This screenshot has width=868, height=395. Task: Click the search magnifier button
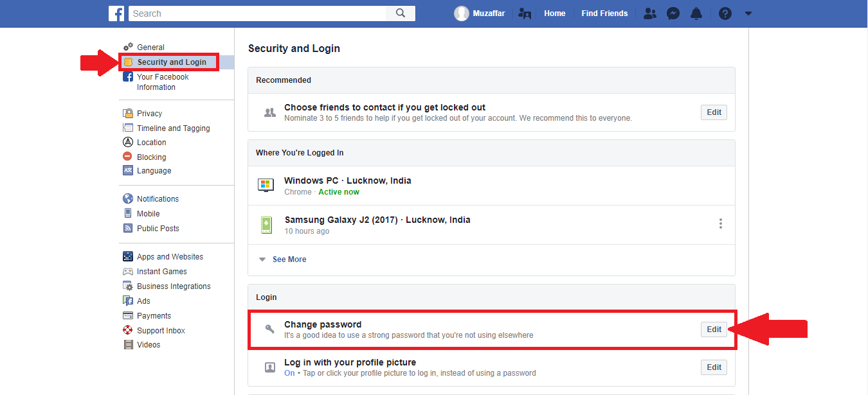400,13
